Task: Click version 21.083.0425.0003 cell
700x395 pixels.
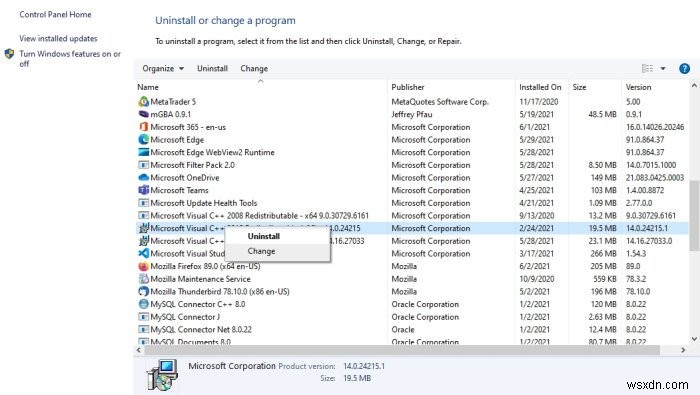Action: point(655,178)
